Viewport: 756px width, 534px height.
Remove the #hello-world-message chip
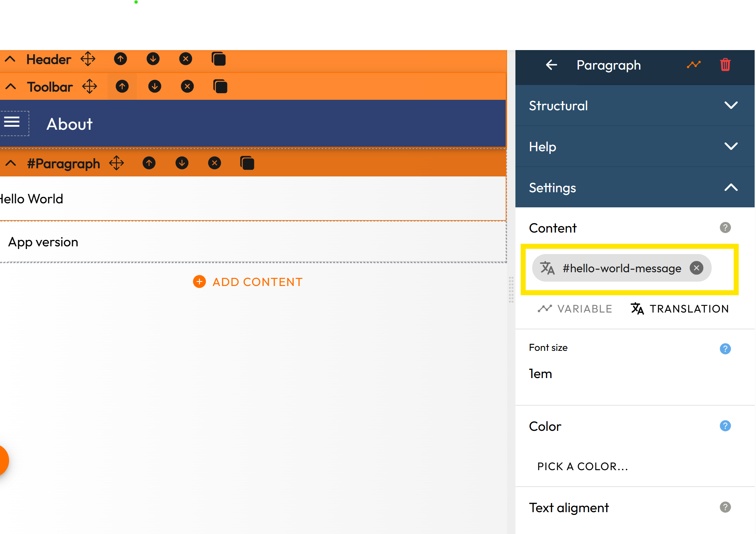pyautogui.click(x=697, y=268)
